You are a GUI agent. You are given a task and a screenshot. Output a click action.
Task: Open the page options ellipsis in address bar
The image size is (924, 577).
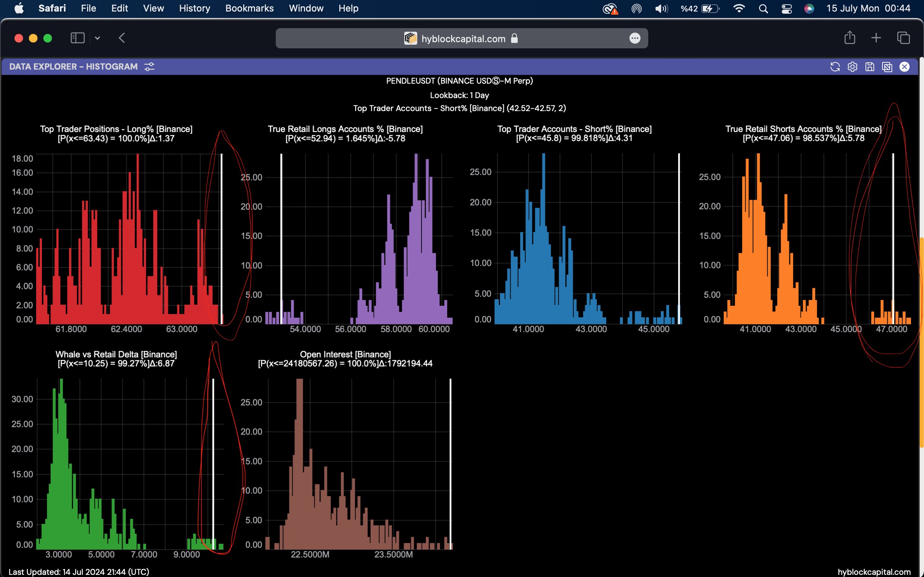(635, 38)
